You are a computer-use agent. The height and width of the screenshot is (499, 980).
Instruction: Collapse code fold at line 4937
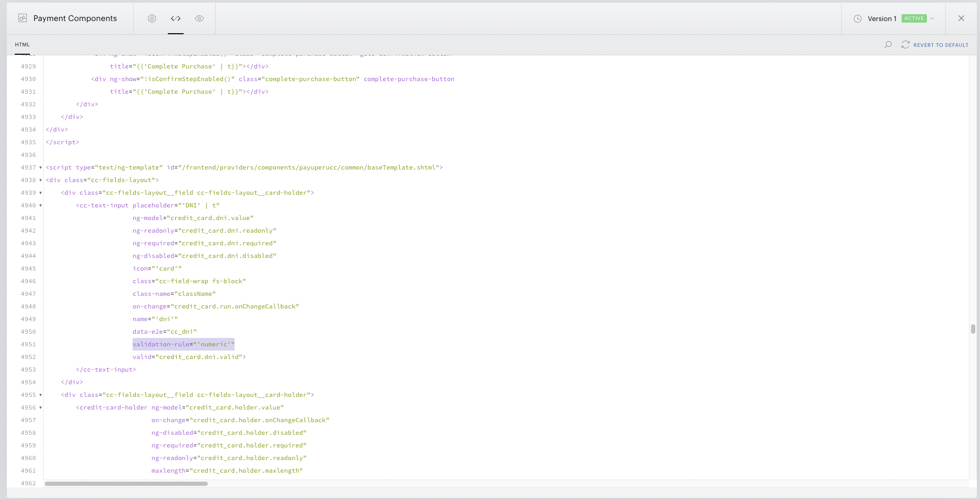click(41, 167)
